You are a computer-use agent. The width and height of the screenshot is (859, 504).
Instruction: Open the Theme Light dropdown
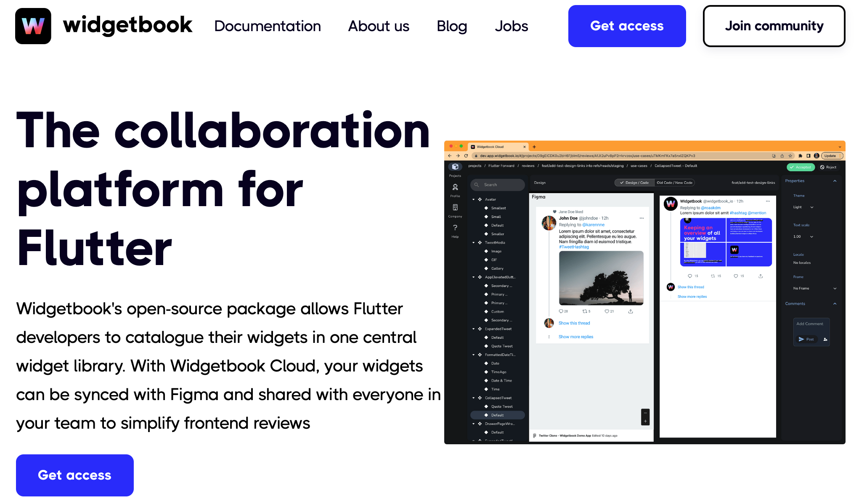(803, 207)
